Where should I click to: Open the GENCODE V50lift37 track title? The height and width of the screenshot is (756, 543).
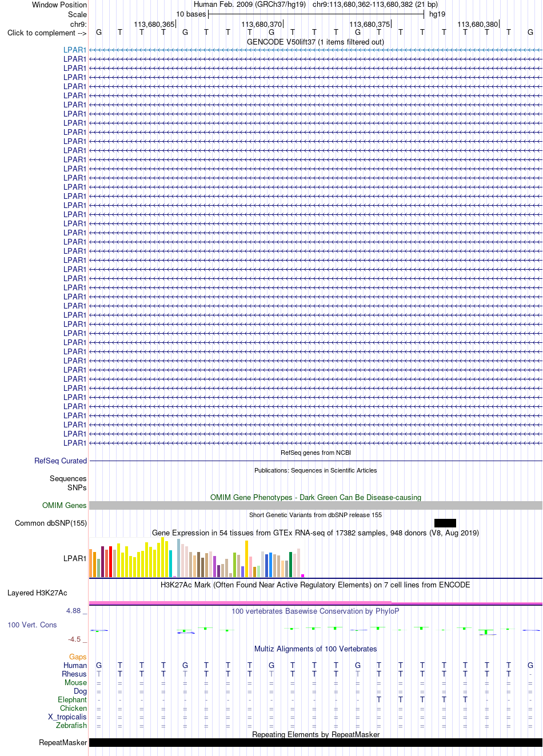pos(316,42)
